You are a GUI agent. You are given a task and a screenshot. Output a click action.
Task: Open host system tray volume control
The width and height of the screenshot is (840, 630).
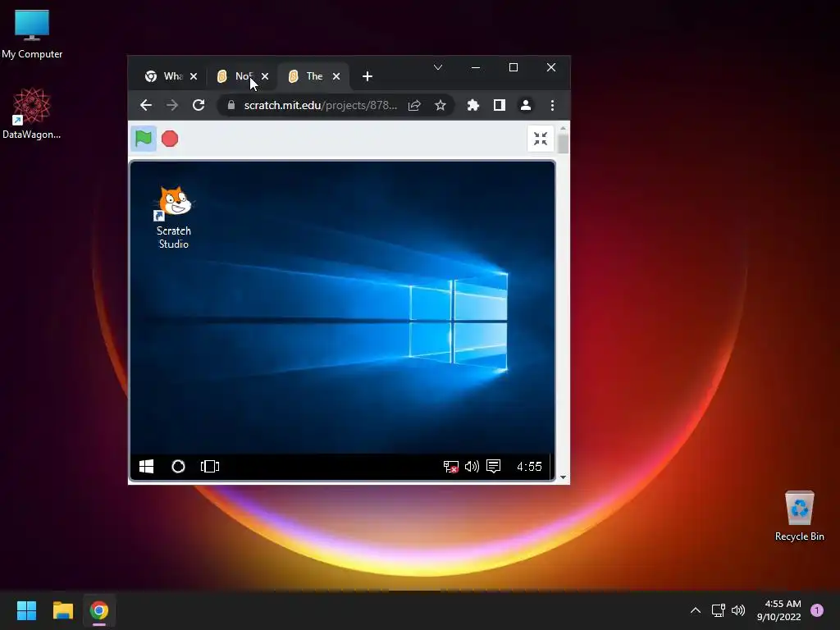point(738,610)
